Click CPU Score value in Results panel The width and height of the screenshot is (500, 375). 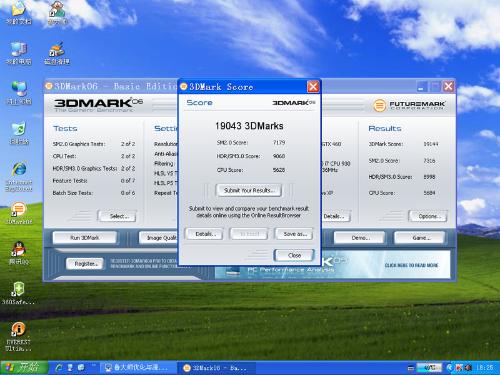(429, 193)
